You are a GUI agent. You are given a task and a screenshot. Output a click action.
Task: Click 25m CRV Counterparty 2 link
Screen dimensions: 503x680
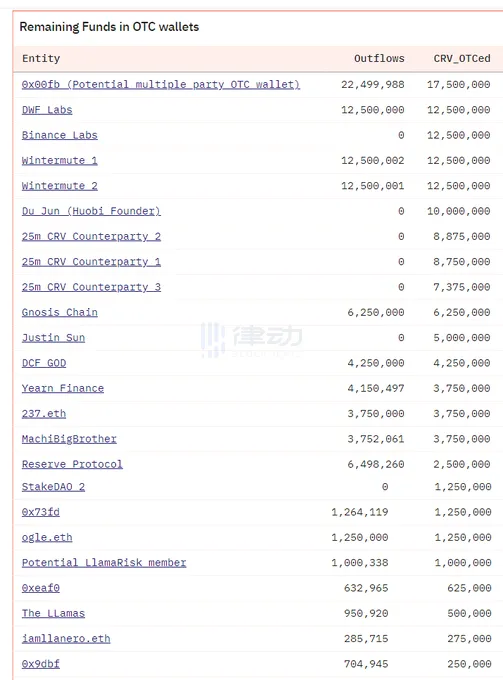pyautogui.click(x=91, y=236)
